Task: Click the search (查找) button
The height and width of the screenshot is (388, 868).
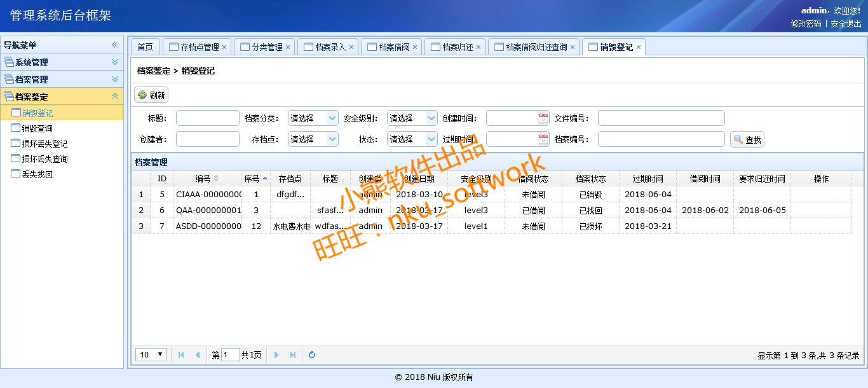Action: pyautogui.click(x=747, y=140)
